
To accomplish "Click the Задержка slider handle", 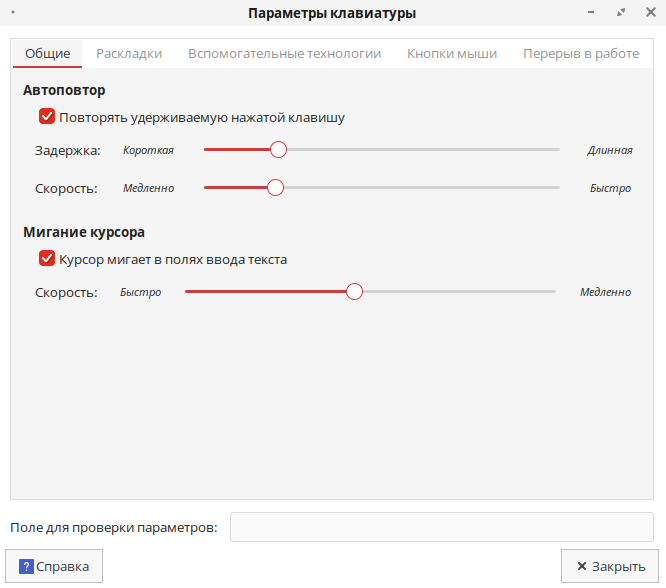I will (x=278, y=150).
